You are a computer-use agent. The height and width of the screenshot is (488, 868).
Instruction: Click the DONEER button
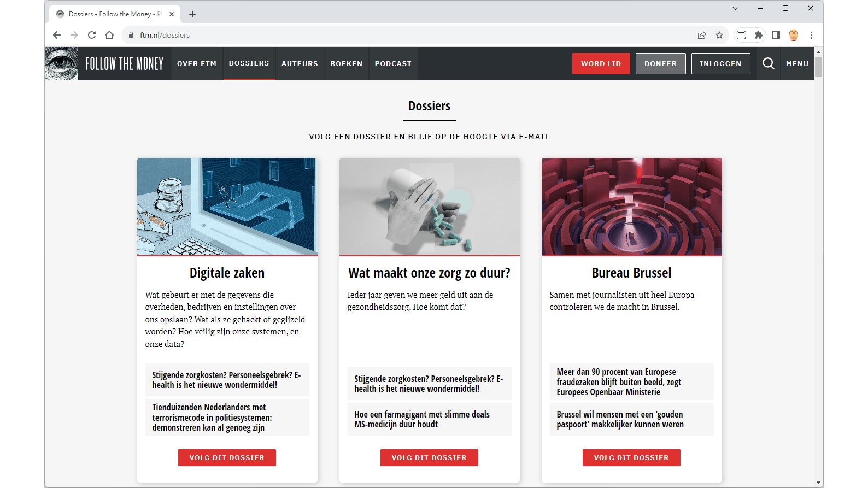pyautogui.click(x=660, y=63)
